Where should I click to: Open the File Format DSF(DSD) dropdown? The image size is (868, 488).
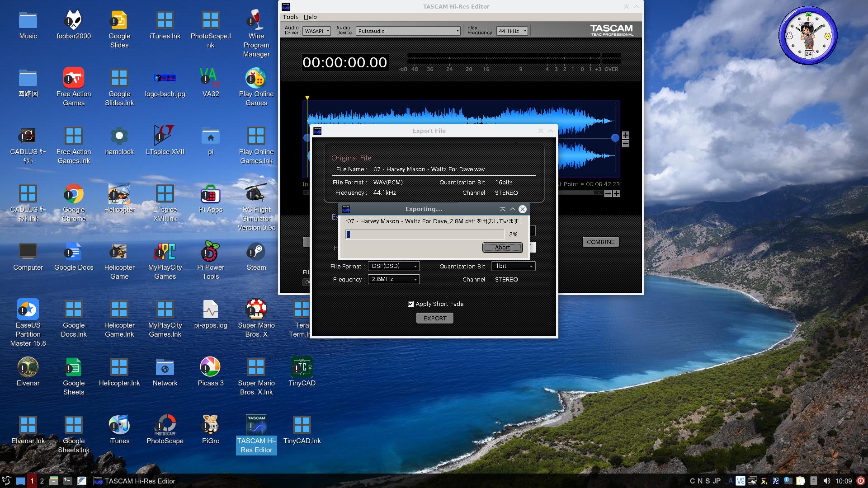click(x=393, y=266)
